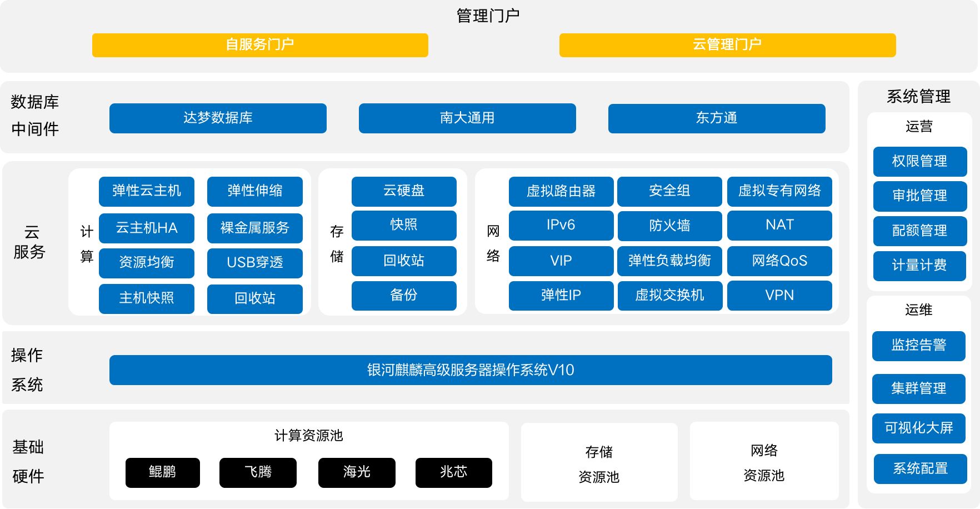
Task: Select the 东方通 block
Action: pos(717,118)
